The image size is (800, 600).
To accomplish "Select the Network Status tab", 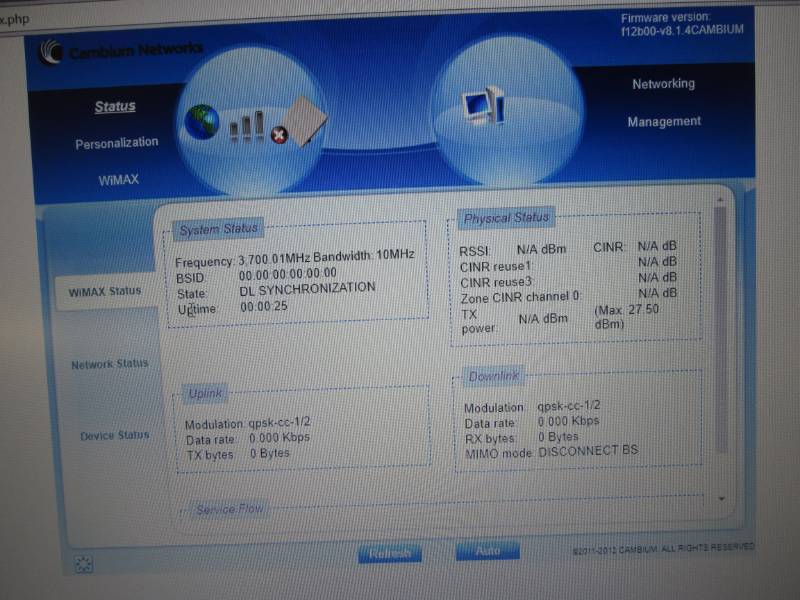I will point(110,364).
